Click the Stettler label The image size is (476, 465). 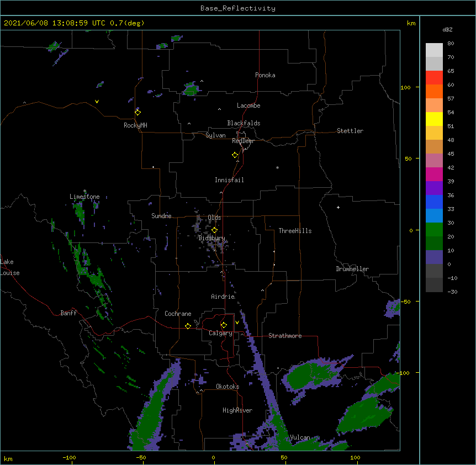click(350, 131)
